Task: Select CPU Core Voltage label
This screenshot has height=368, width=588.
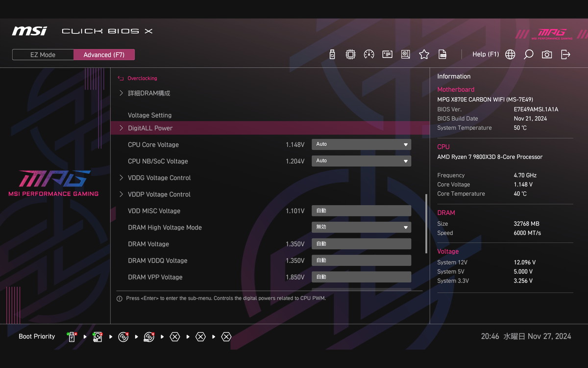Action: coord(153,145)
